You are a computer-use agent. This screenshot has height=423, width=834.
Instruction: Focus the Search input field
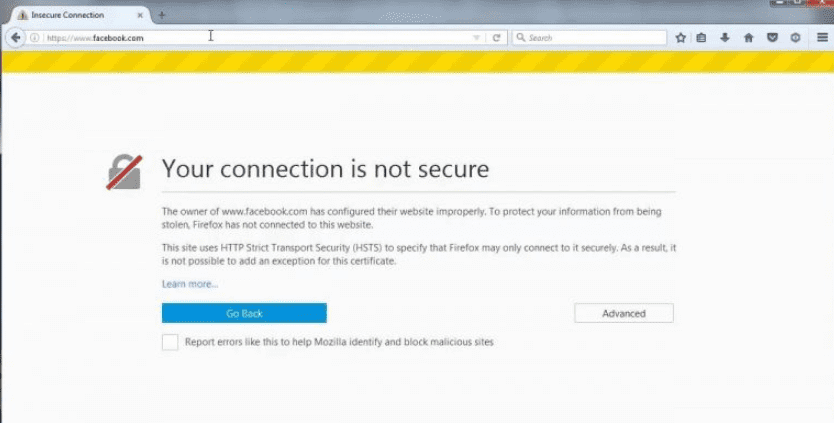point(589,38)
